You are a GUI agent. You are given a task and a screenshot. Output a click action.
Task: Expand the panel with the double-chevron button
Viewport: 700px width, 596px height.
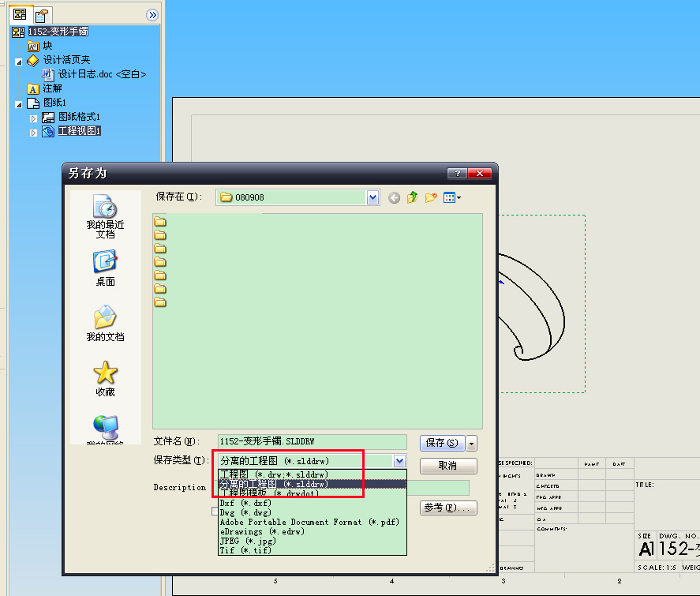tap(152, 15)
